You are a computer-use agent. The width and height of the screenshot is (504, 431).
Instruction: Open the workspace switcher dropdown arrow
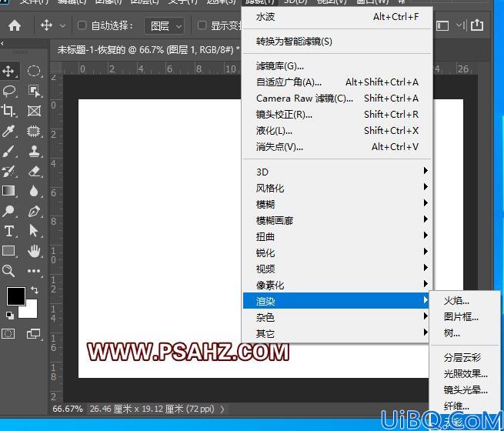coord(459,25)
